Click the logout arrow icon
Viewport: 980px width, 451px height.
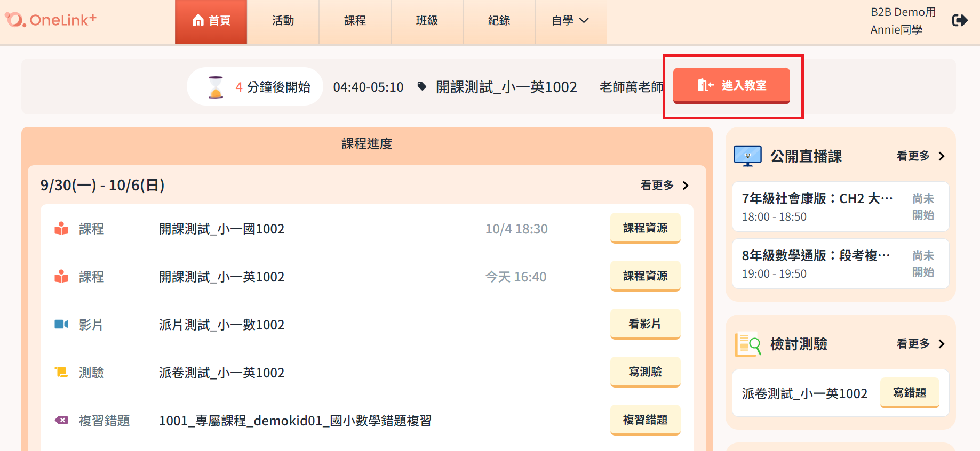960,20
